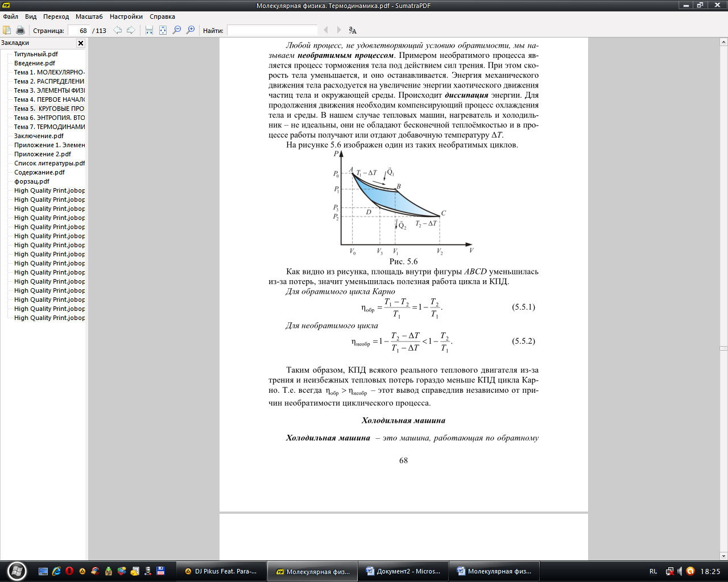The image size is (728, 582).
Task: Click the volume speaker tray icon
Action: (x=680, y=571)
